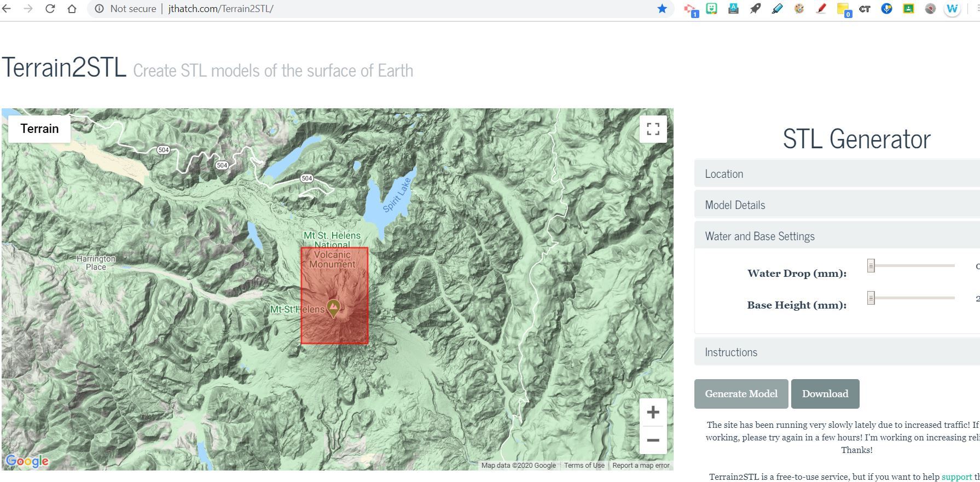Click the Download button
The height and width of the screenshot is (482, 980).
tap(825, 394)
